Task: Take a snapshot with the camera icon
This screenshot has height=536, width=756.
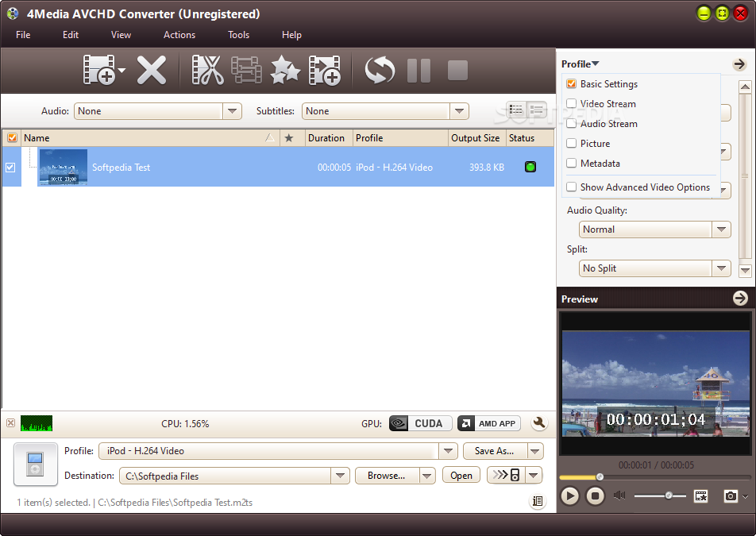Action: (731, 496)
